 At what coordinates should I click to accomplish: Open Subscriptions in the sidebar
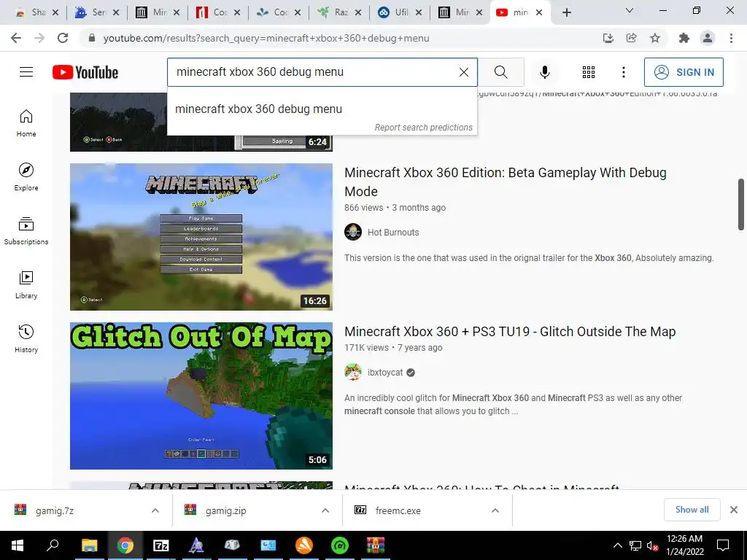point(26,230)
